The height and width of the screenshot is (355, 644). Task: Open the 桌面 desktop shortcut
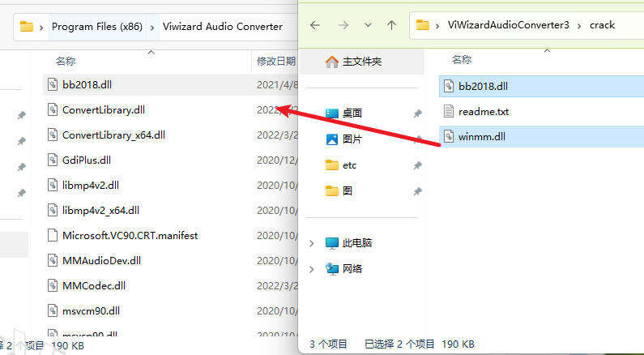pos(352,113)
